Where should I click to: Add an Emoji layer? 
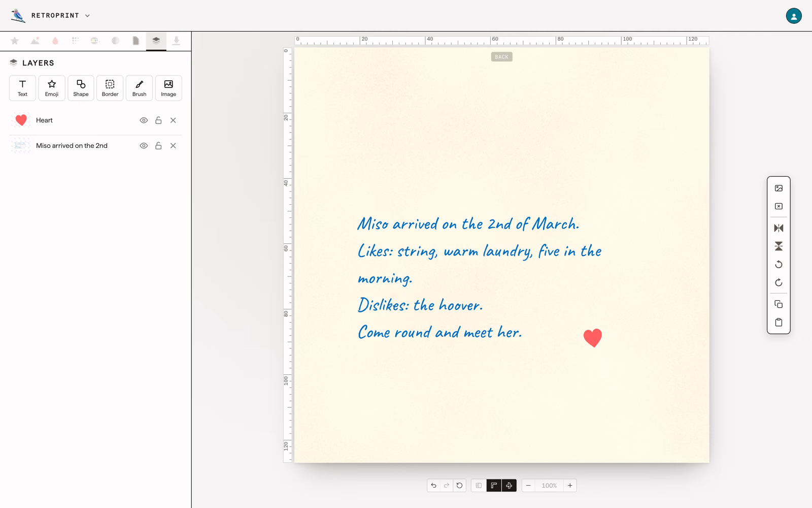click(52, 88)
